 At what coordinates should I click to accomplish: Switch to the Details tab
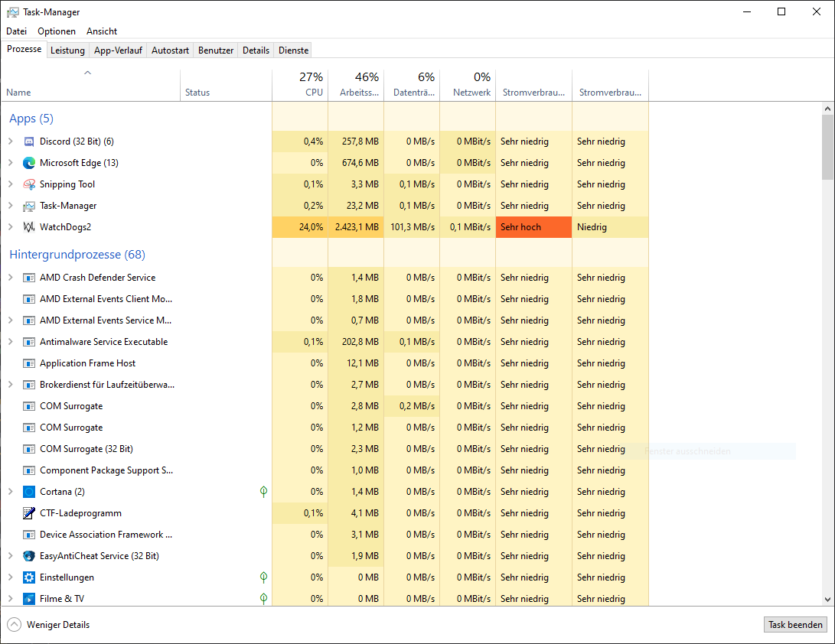(256, 50)
